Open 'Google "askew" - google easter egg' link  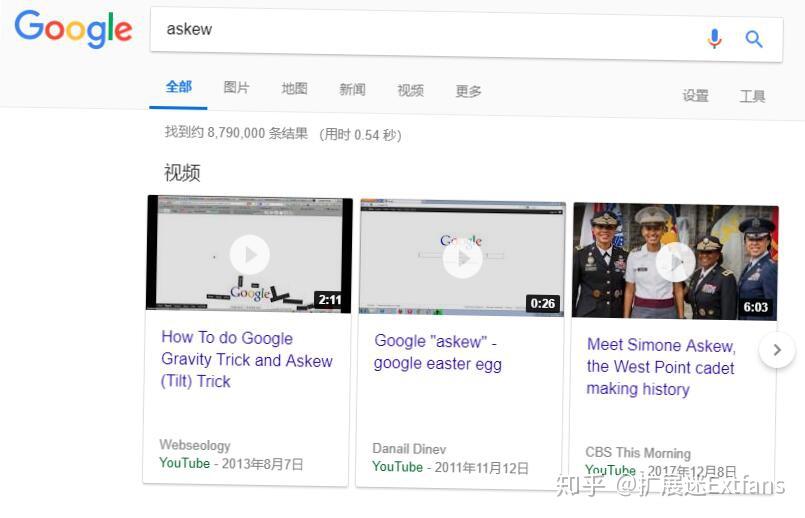437,352
